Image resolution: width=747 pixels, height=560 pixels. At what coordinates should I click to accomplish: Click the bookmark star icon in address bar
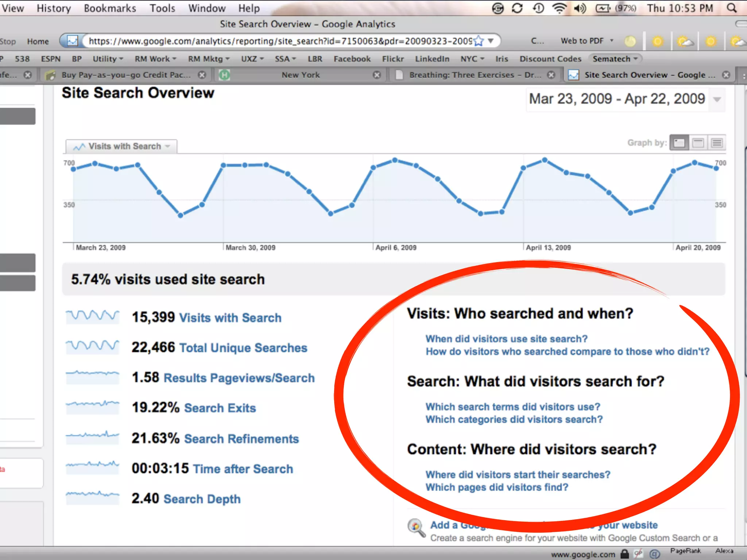click(479, 41)
